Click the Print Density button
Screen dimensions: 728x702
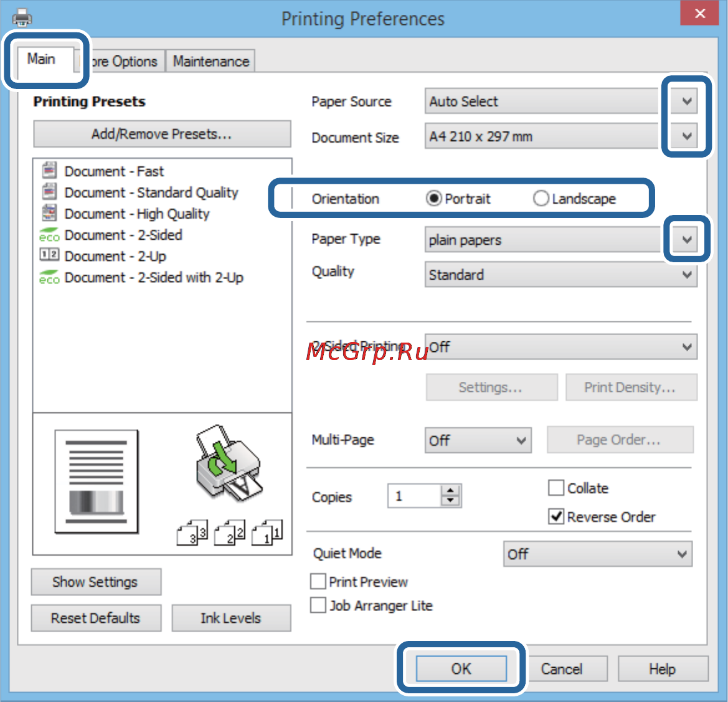point(631,387)
